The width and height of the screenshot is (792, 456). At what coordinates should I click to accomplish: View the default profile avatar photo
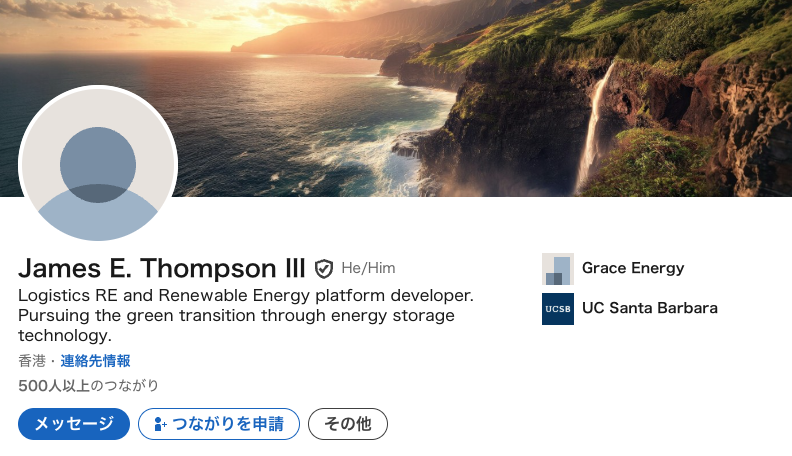click(98, 164)
